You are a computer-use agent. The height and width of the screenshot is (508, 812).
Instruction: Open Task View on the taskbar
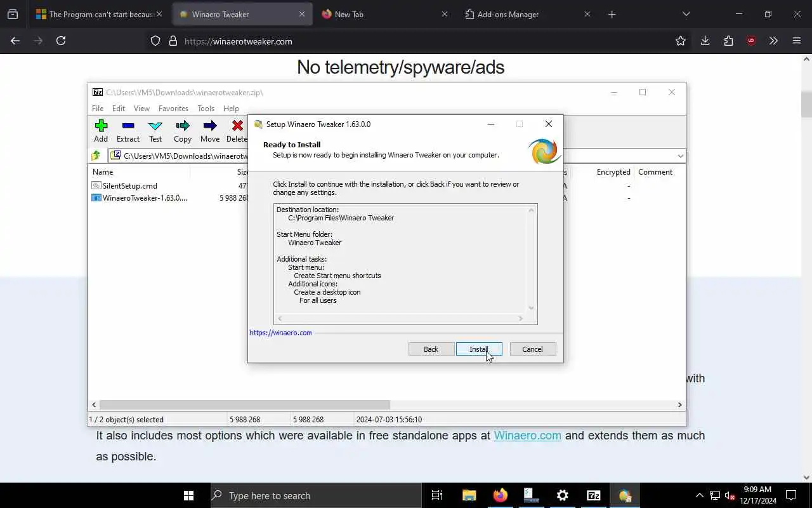coord(437,495)
